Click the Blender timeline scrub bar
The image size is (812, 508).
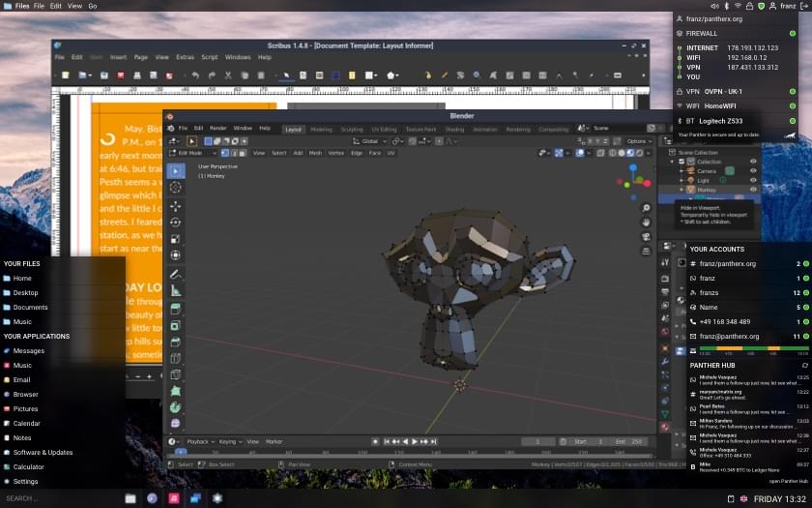click(x=409, y=453)
